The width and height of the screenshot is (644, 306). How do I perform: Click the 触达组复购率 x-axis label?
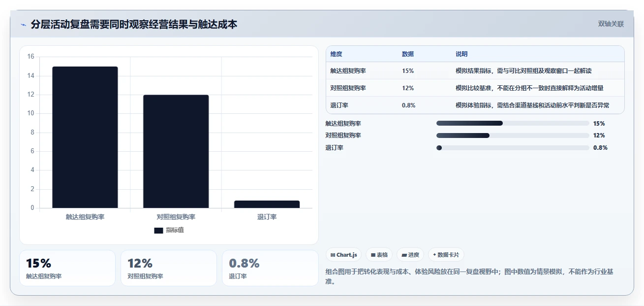pyautogui.click(x=85, y=217)
